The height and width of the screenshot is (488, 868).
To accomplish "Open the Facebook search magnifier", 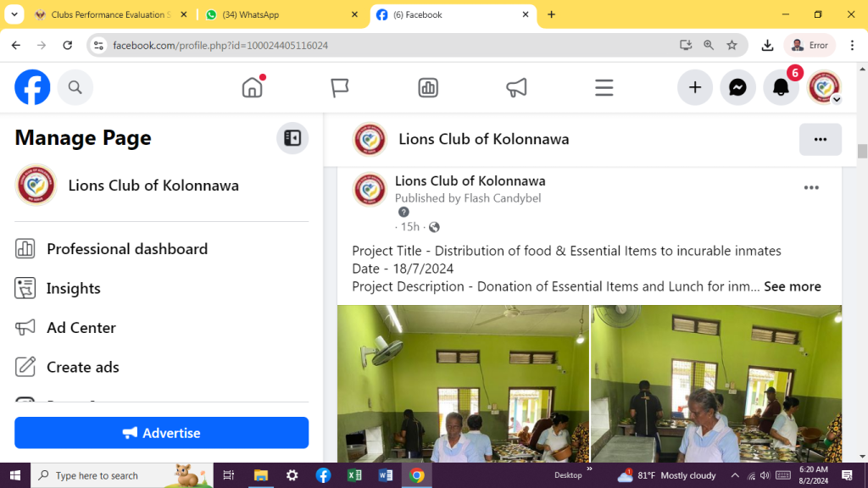I will [75, 87].
